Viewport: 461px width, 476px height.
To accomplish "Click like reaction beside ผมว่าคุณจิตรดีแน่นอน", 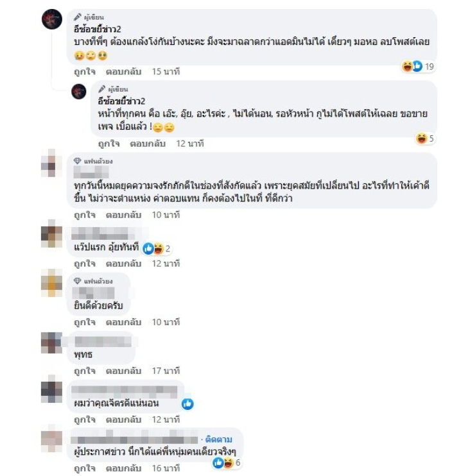I will [x=187, y=404].
